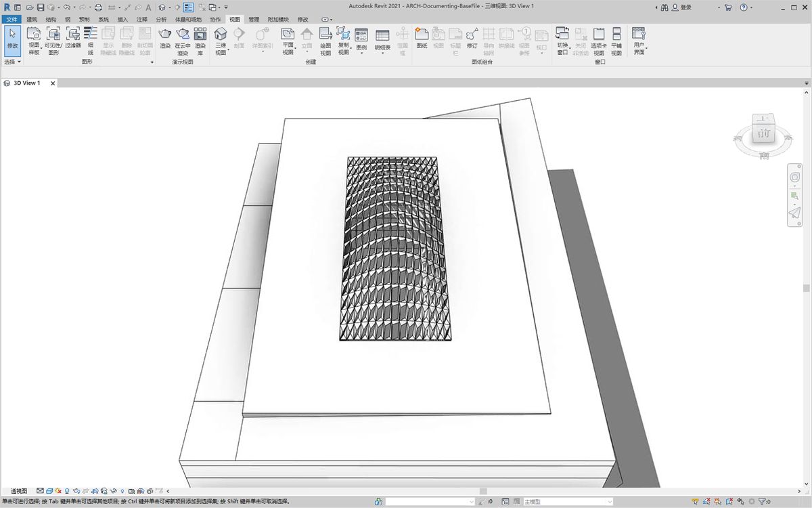Switch to the 注释 ribbon tab
The height and width of the screenshot is (508, 812).
coord(141,20)
